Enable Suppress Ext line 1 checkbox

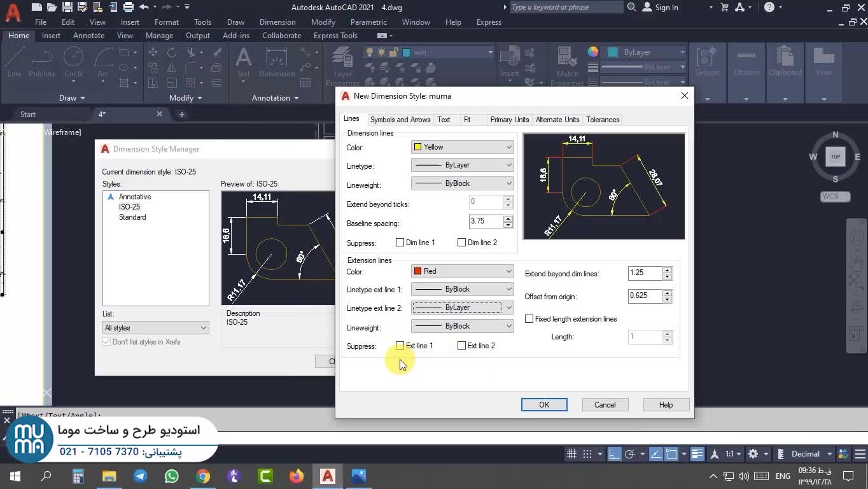[400, 346]
